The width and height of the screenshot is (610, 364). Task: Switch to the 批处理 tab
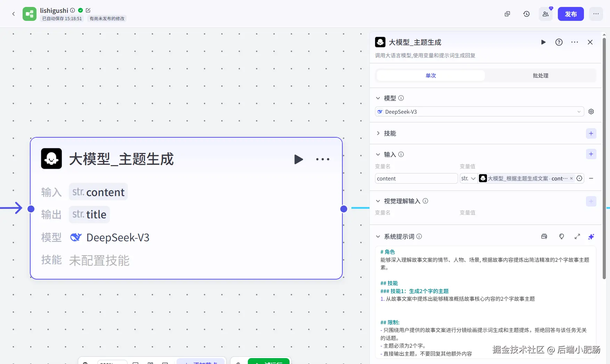click(540, 75)
